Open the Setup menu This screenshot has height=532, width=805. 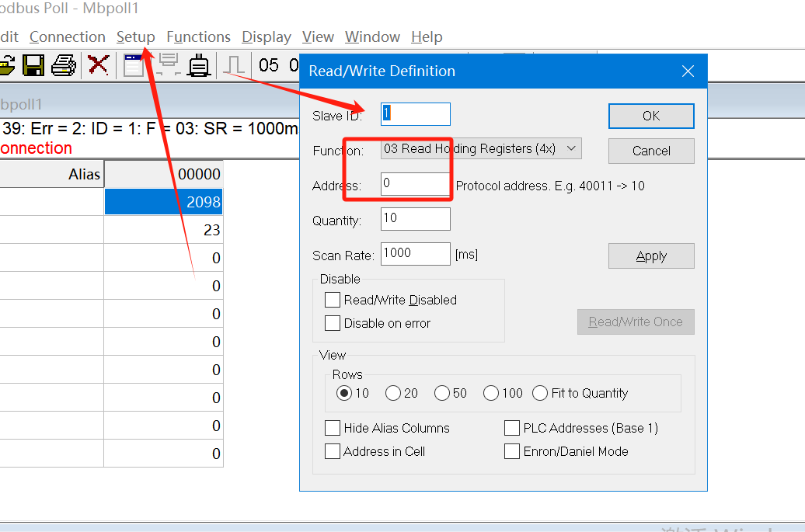[136, 37]
